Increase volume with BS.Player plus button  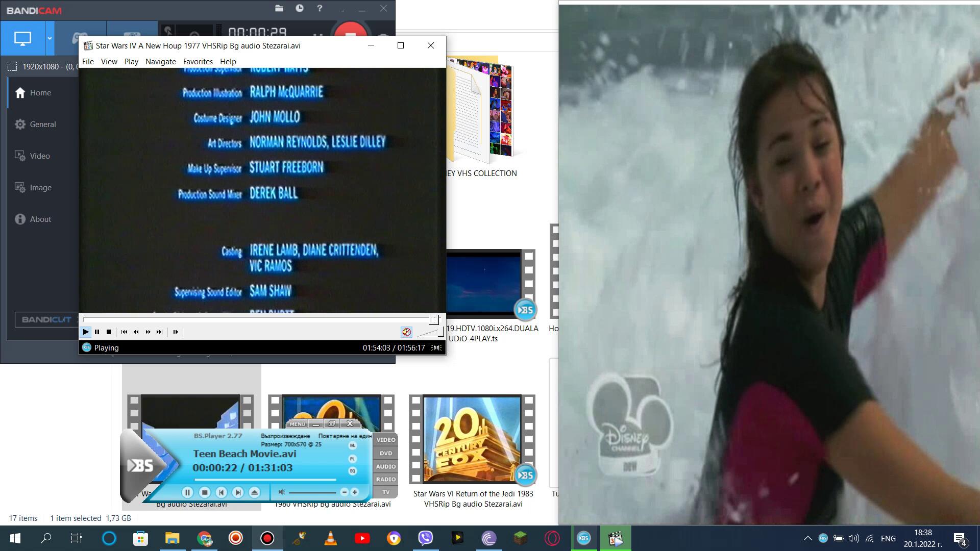(x=355, y=492)
